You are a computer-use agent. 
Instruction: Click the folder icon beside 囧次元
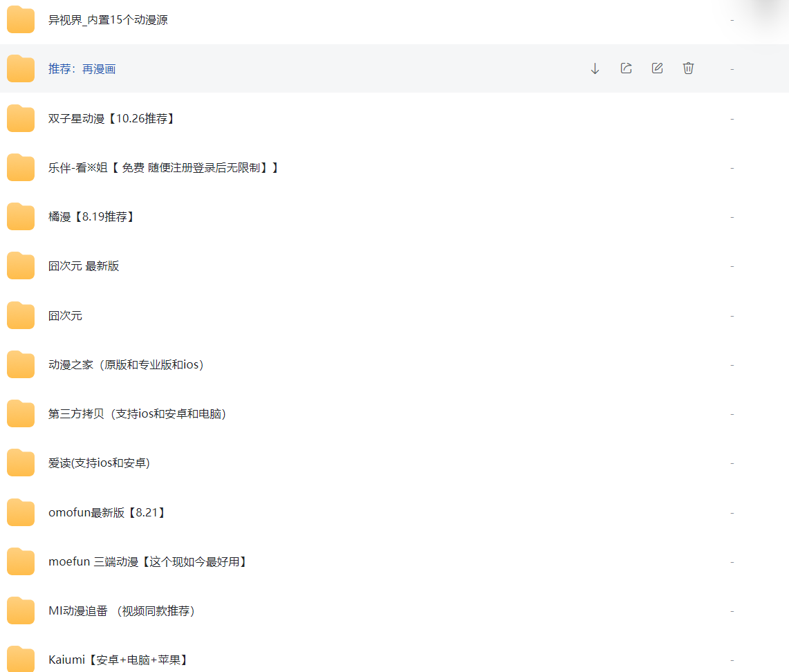pyautogui.click(x=20, y=315)
